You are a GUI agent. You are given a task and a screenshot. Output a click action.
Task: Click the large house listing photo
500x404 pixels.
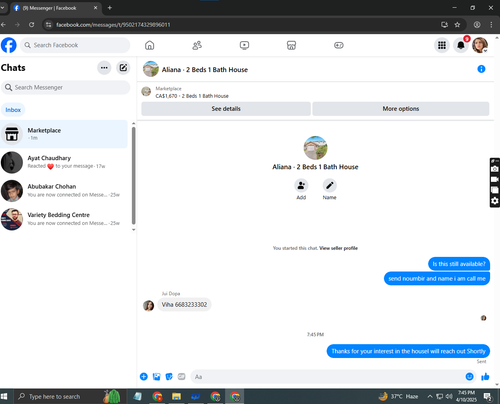click(x=315, y=148)
